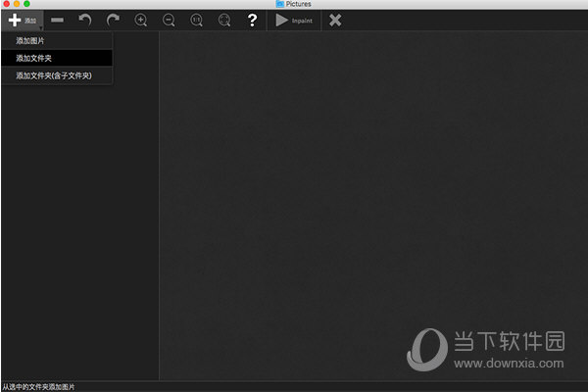This screenshot has width=588, height=392.
Task: Set zoom to actual size 1:1
Action: 197,20
